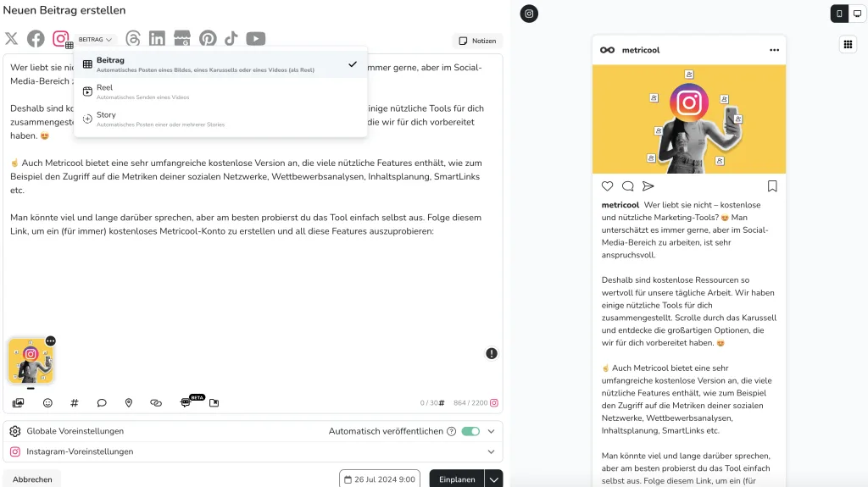Viewport: 868px width, 487px height.
Task: Select the X (Twitter) network icon
Action: 11,39
